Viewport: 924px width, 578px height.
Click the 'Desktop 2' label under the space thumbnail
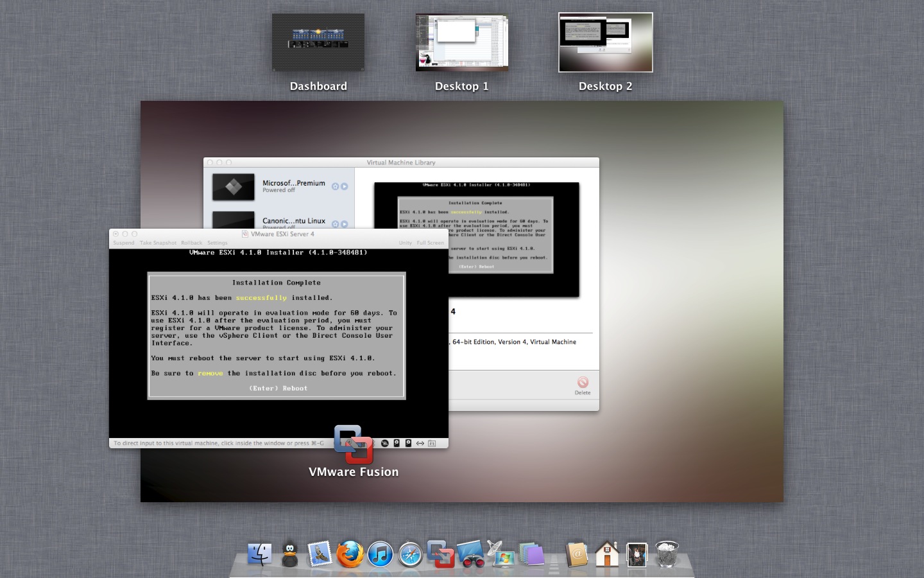coord(606,86)
